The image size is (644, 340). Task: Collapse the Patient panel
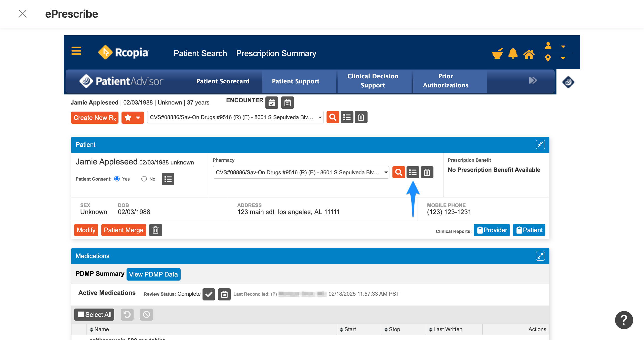540,145
